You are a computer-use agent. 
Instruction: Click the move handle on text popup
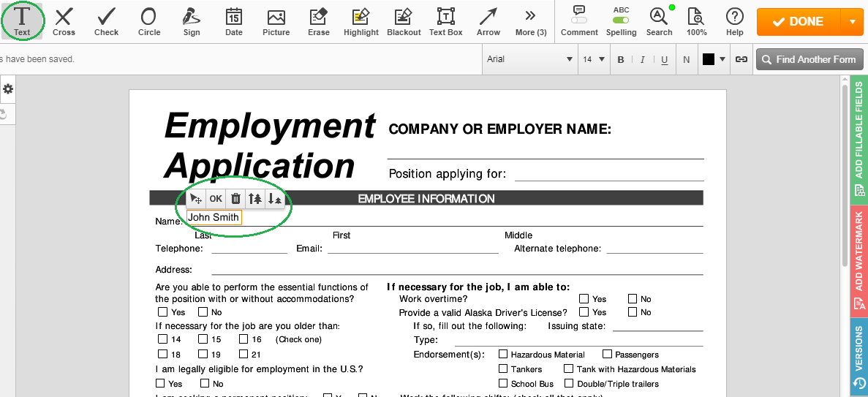tap(195, 199)
